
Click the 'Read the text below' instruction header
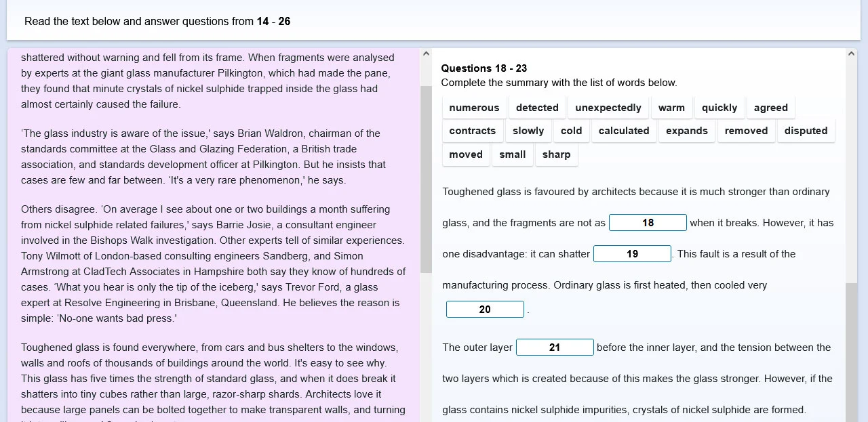(x=157, y=22)
